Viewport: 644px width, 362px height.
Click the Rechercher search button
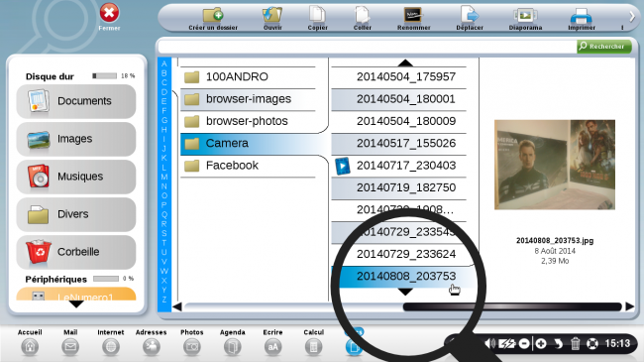pos(603,46)
